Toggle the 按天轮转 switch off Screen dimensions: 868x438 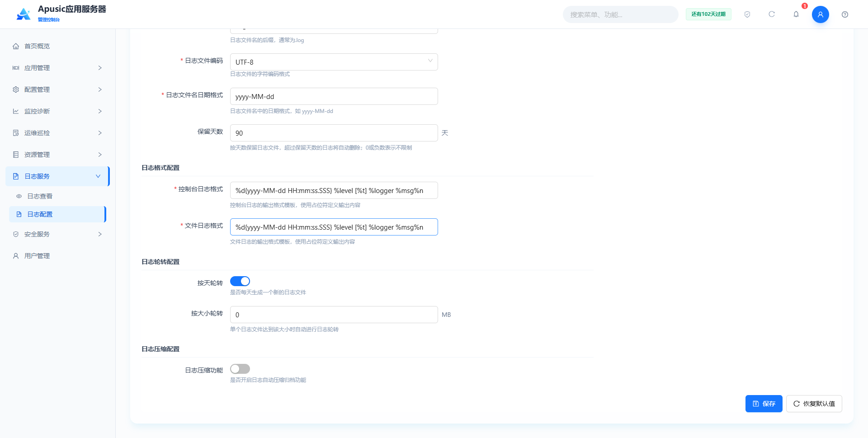[240, 281]
